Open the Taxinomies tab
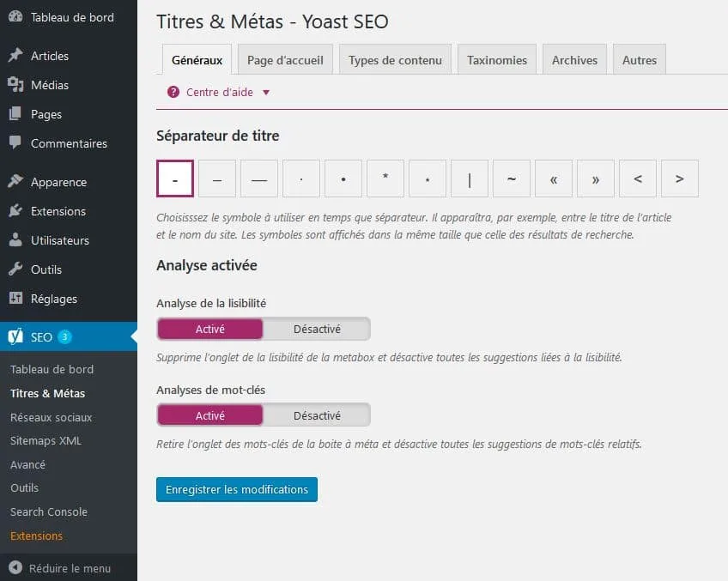The image size is (728, 581). pyautogui.click(x=497, y=60)
